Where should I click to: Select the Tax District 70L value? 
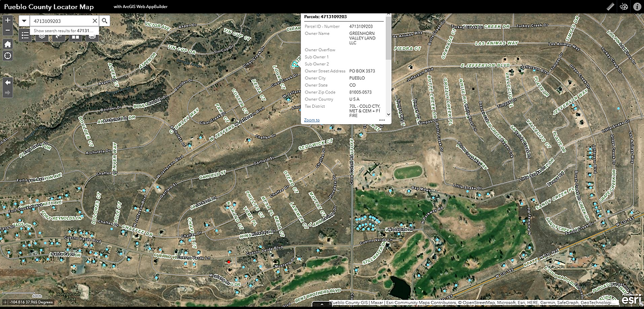tap(365, 111)
